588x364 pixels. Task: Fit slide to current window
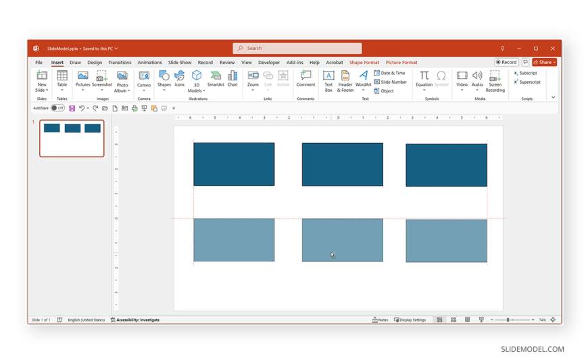(553, 319)
